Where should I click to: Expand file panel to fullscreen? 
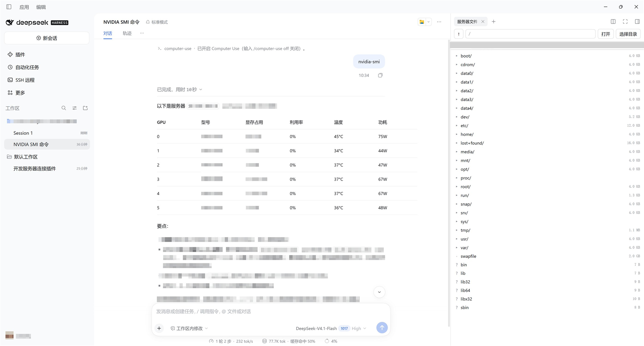pos(625,22)
